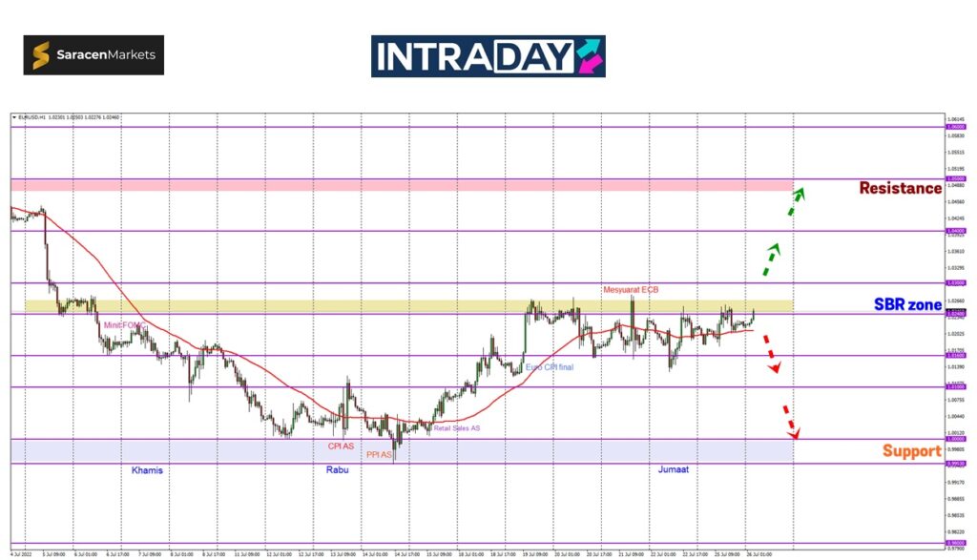
Task: Select the Resistance label
Action: click(x=900, y=188)
